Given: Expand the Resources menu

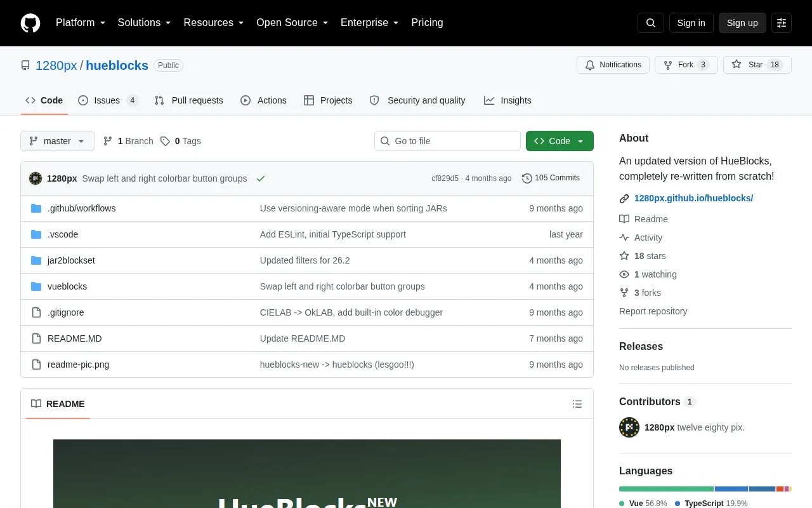Looking at the screenshot, I should [214, 23].
